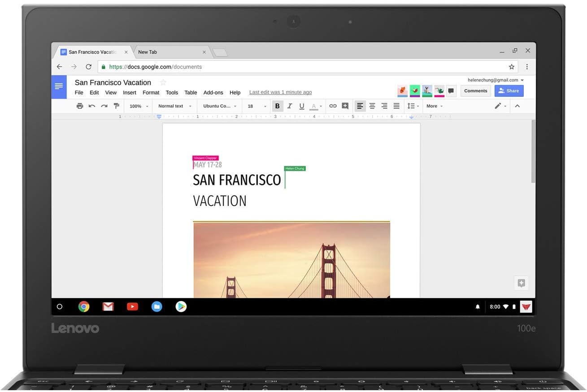
Task: Star this San Francisco Vacation document
Action: tap(163, 82)
